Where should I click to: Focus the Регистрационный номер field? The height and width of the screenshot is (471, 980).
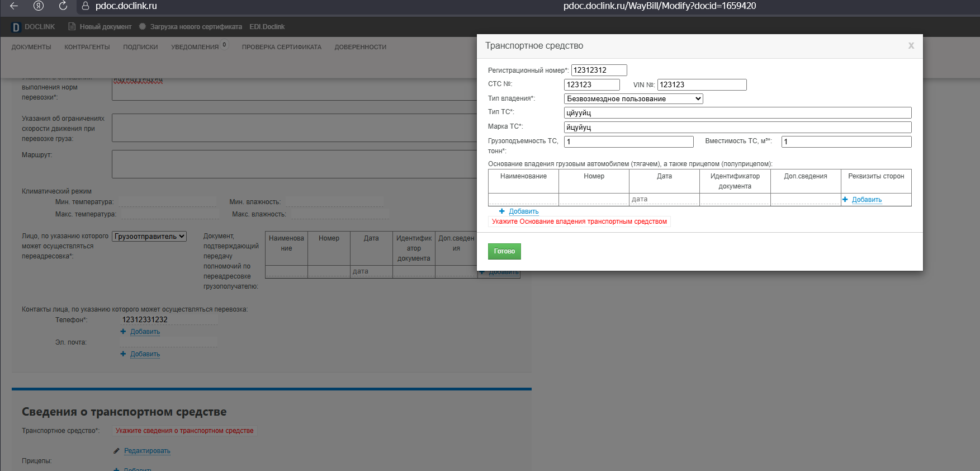coord(599,70)
